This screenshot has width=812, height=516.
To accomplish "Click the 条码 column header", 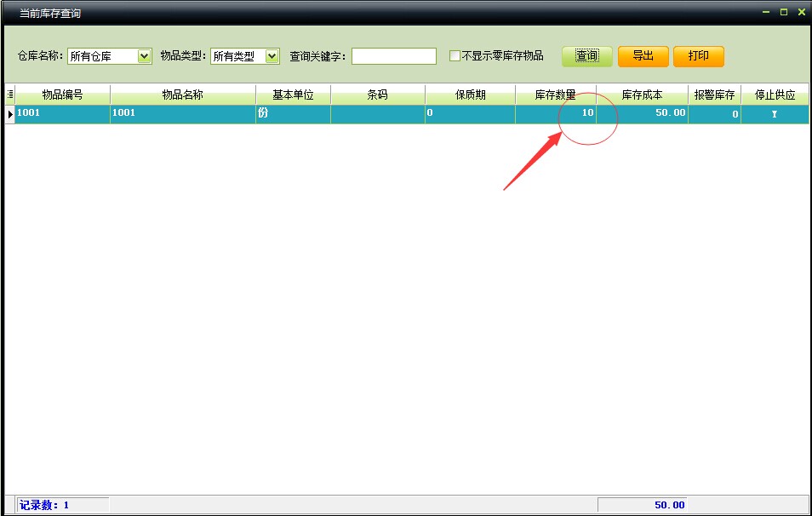I will click(378, 95).
